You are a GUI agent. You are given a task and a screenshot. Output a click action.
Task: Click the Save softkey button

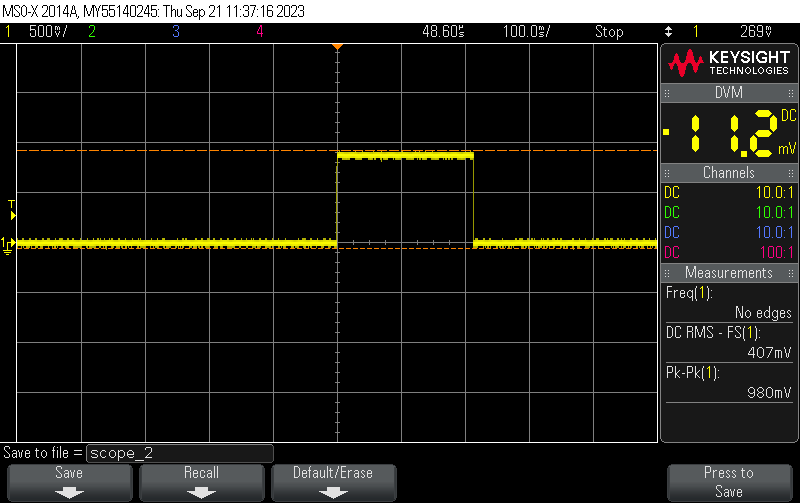pyautogui.click(x=69, y=482)
